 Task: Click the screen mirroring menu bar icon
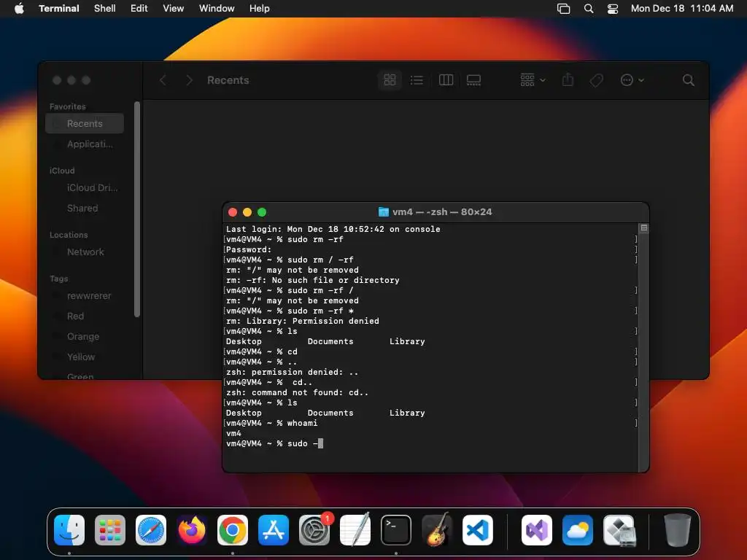pos(564,9)
